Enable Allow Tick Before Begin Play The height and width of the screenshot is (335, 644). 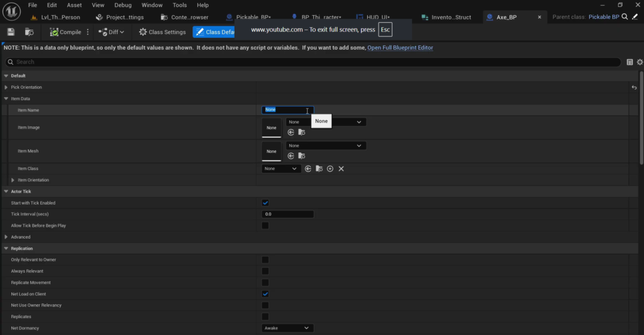pos(265,225)
